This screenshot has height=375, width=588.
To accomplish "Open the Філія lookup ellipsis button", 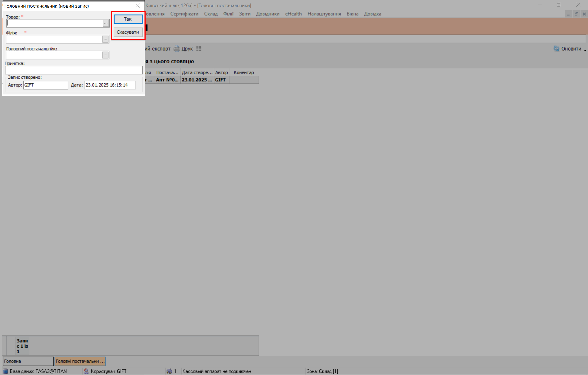I will (x=105, y=39).
